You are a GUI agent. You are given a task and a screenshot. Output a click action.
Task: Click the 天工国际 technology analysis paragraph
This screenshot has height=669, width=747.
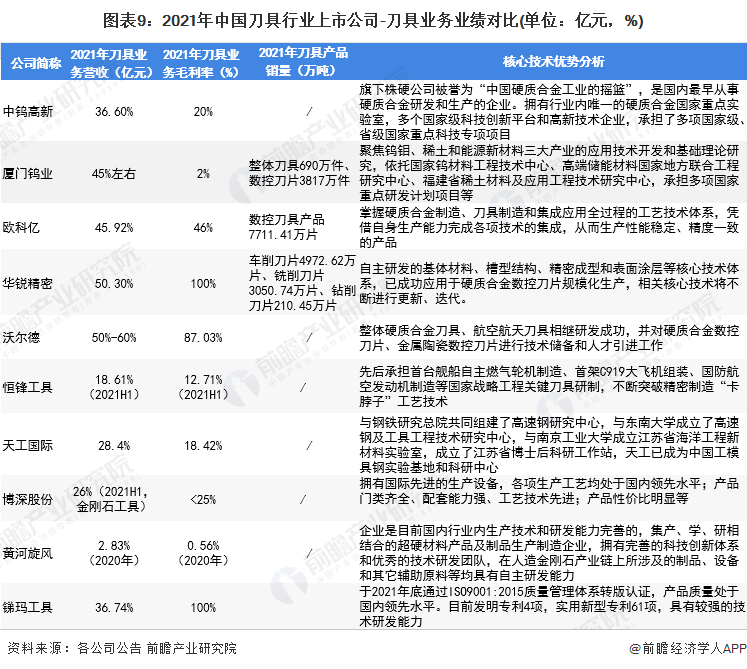[x=550, y=445]
